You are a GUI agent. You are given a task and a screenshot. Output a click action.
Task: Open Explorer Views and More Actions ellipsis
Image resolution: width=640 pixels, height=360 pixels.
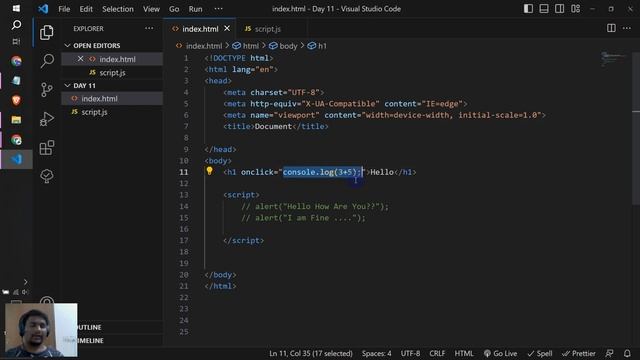[x=149, y=28]
